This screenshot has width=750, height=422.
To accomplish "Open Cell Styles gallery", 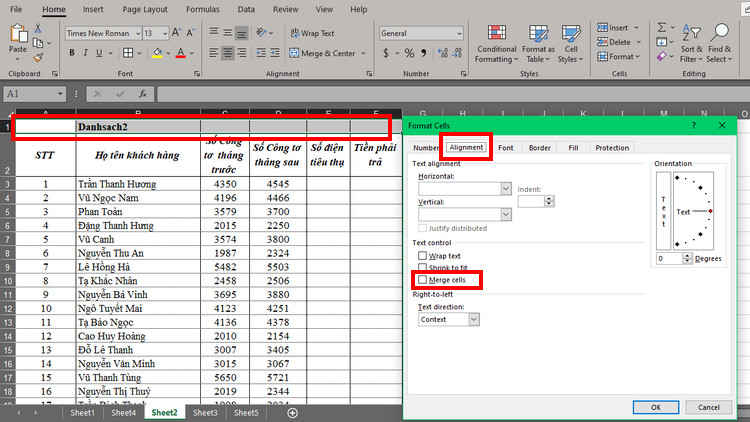I will point(571,43).
